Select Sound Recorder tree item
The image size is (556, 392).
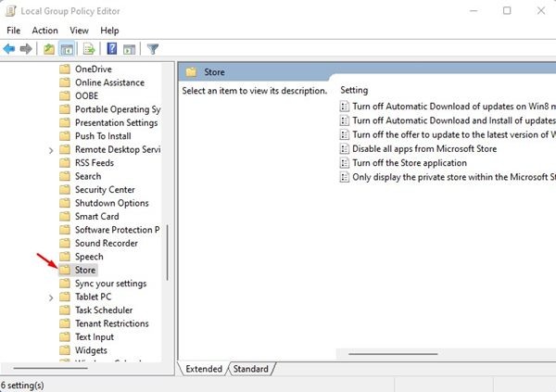tap(107, 244)
